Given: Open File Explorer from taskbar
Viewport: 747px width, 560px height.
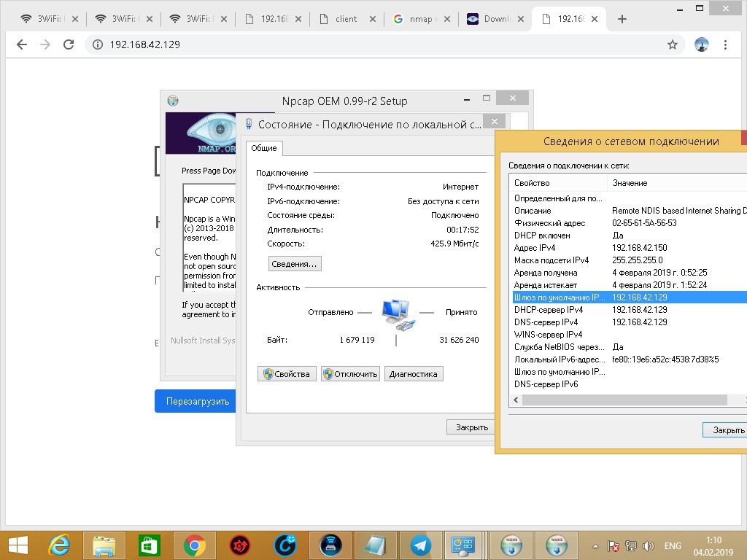Looking at the screenshot, I should tap(104, 545).
